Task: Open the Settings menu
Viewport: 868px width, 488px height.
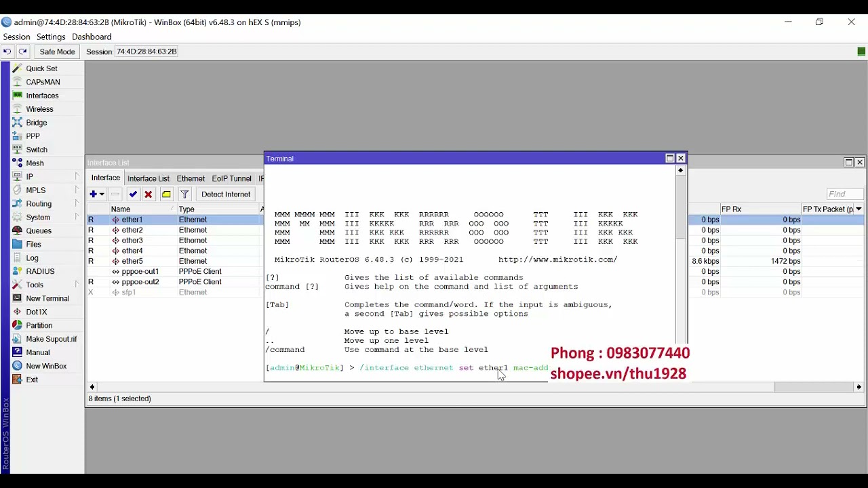Action: (51, 37)
